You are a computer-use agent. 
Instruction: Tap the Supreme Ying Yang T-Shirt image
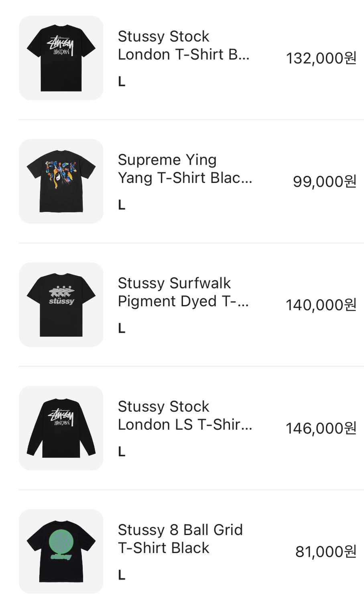[x=61, y=181]
